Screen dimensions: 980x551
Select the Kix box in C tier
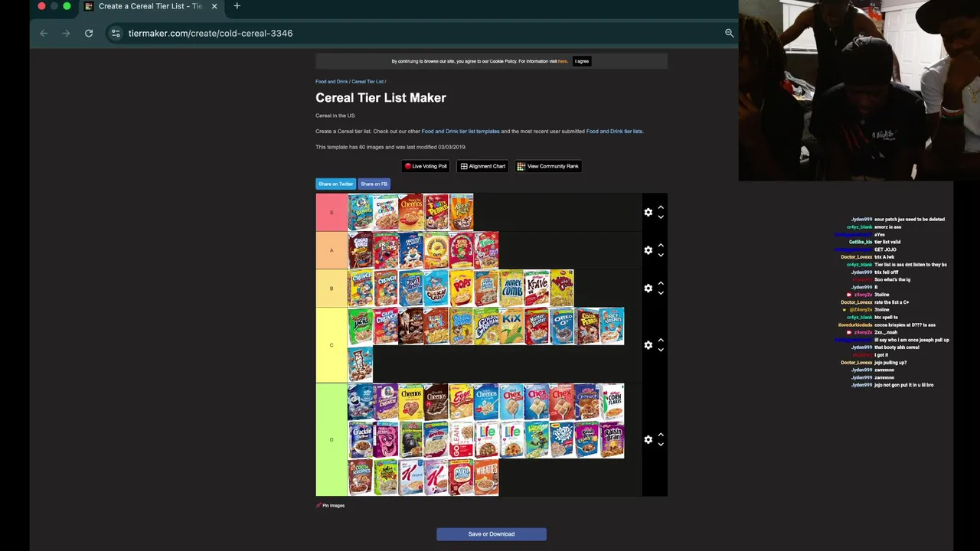point(511,326)
